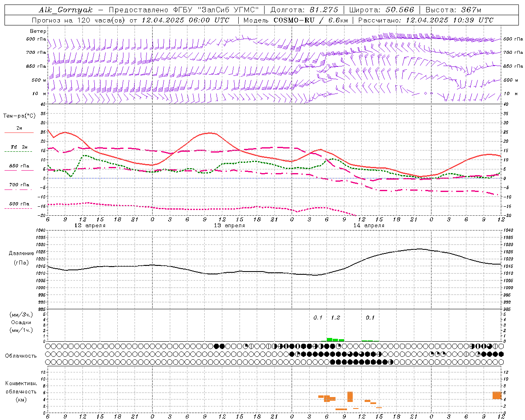The width and height of the screenshot is (525, 420).
Task: Click the orange convective cloud block at right edge
Action: 497,395
